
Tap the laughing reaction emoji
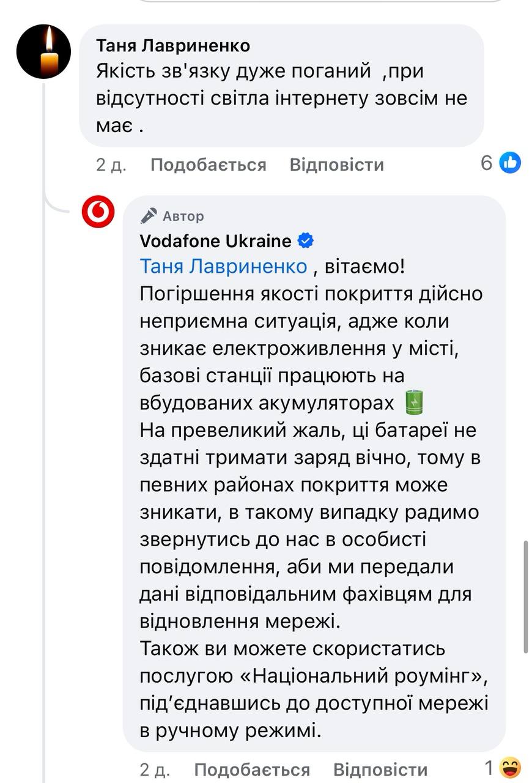pyautogui.click(x=510, y=768)
